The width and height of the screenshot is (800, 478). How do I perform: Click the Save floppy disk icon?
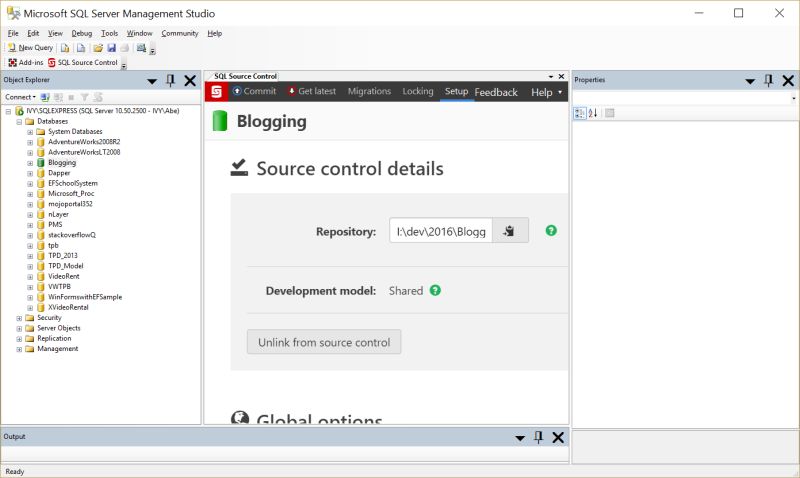[x=111, y=47]
